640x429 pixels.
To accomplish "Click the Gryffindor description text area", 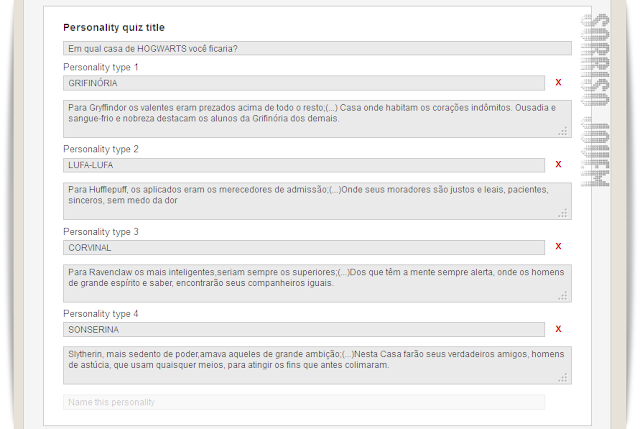I will (317, 119).
